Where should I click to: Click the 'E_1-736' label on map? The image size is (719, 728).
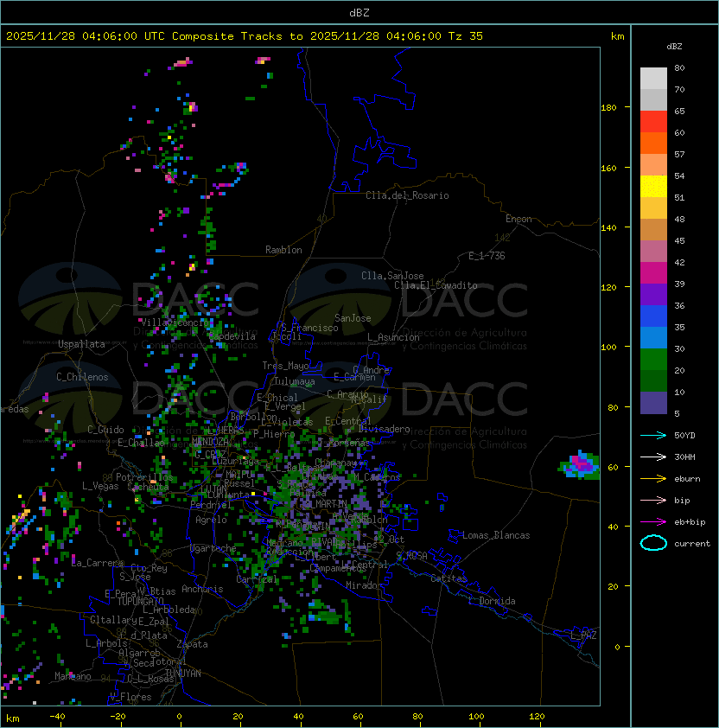487,256
